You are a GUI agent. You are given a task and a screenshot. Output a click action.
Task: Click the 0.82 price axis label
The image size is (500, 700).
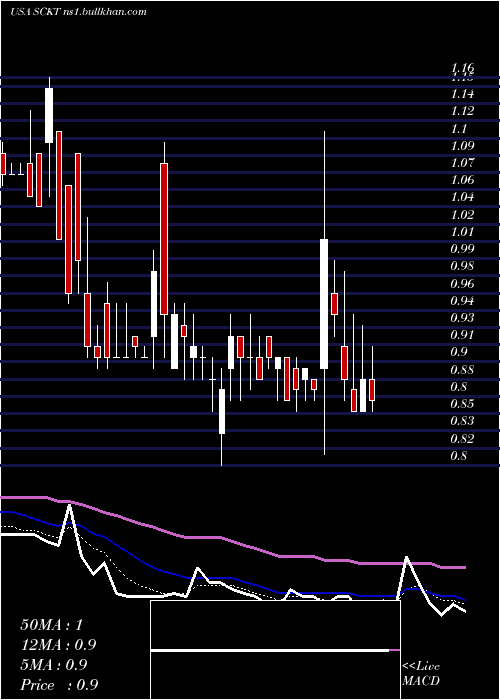[x=462, y=439]
